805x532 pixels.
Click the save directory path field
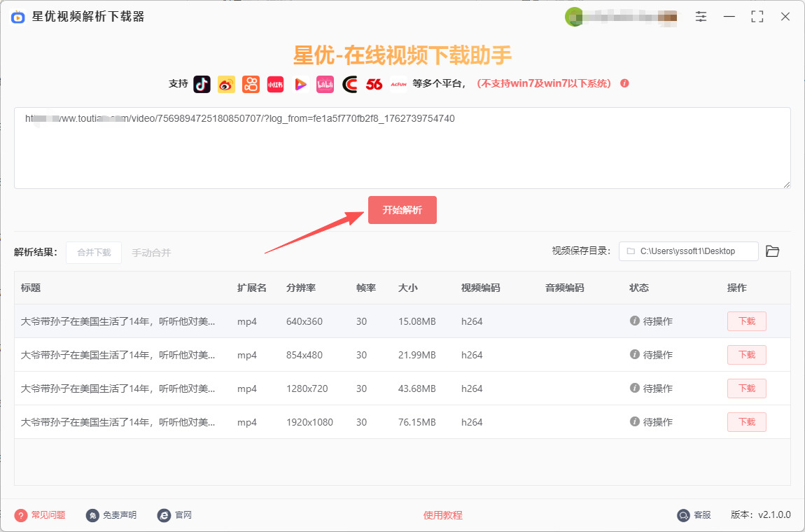point(689,251)
